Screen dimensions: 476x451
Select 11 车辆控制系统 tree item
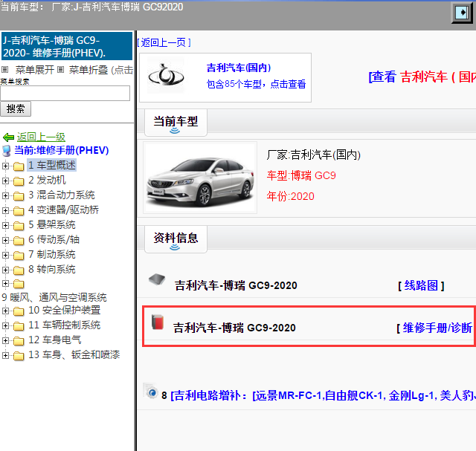(65, 325)
